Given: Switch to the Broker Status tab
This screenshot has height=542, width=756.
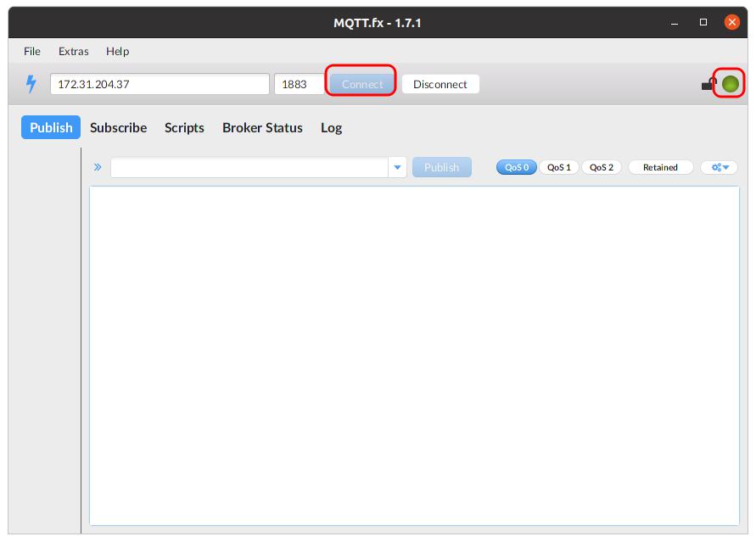Looking at the screenshot, I should click(x=262, y=128).
